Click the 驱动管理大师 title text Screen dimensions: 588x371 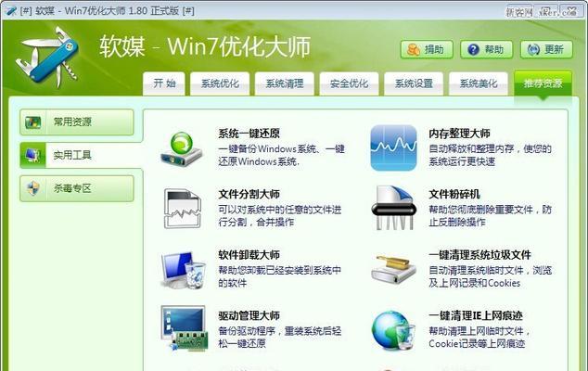pyautogui.click(x=249, y=315)
